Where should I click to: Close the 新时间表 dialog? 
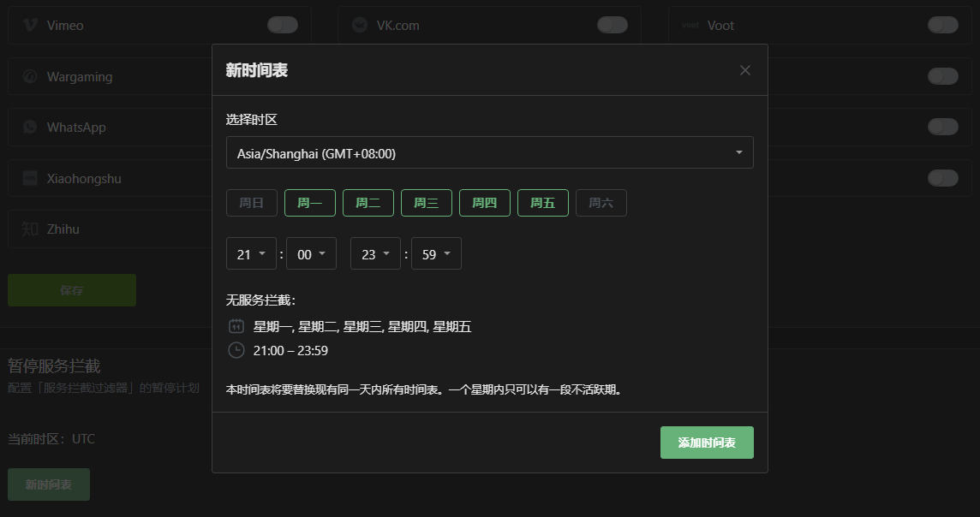tap(744, 70)
